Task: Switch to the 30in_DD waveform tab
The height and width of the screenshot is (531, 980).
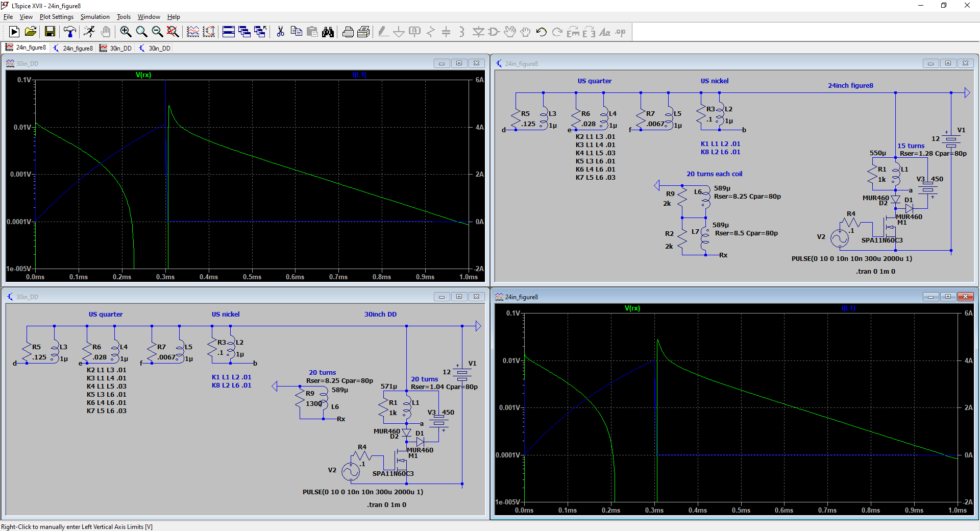Action: 116,48
